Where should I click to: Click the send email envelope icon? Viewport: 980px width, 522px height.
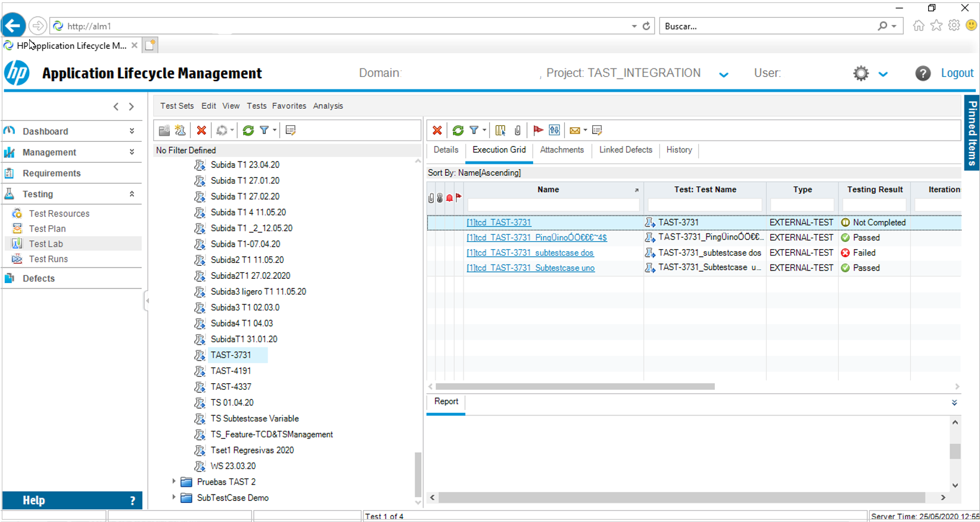[x=574, y=130]
